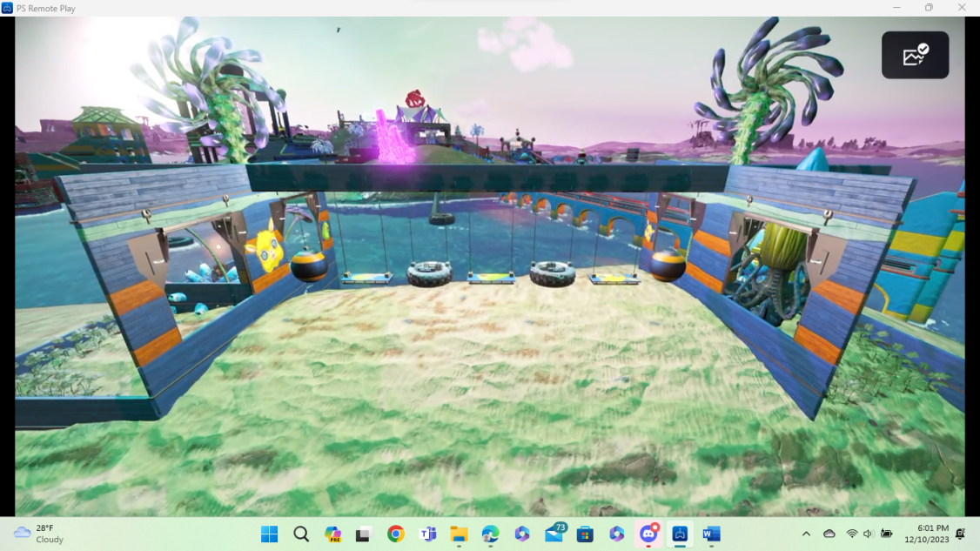Open File Explorer folder icon
The image size is (980, 551).
[x=459, y=534]
